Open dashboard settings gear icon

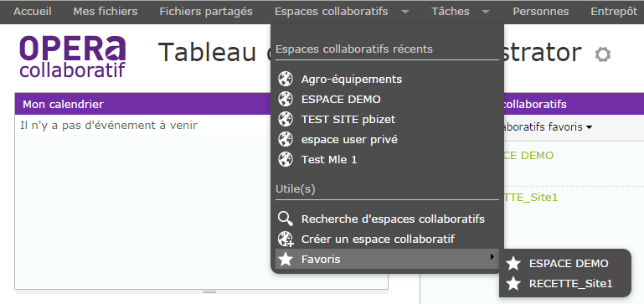coord(602,54)
